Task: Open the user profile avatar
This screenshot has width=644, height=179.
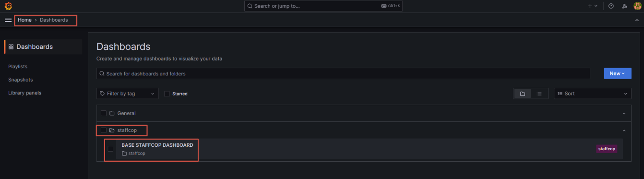Action: tap(637, 6)
